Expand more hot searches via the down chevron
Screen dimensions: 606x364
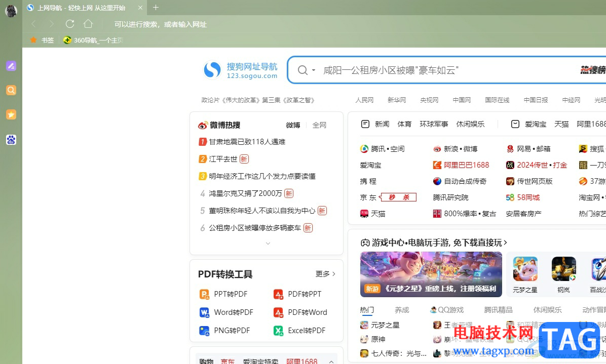(268, 244)
